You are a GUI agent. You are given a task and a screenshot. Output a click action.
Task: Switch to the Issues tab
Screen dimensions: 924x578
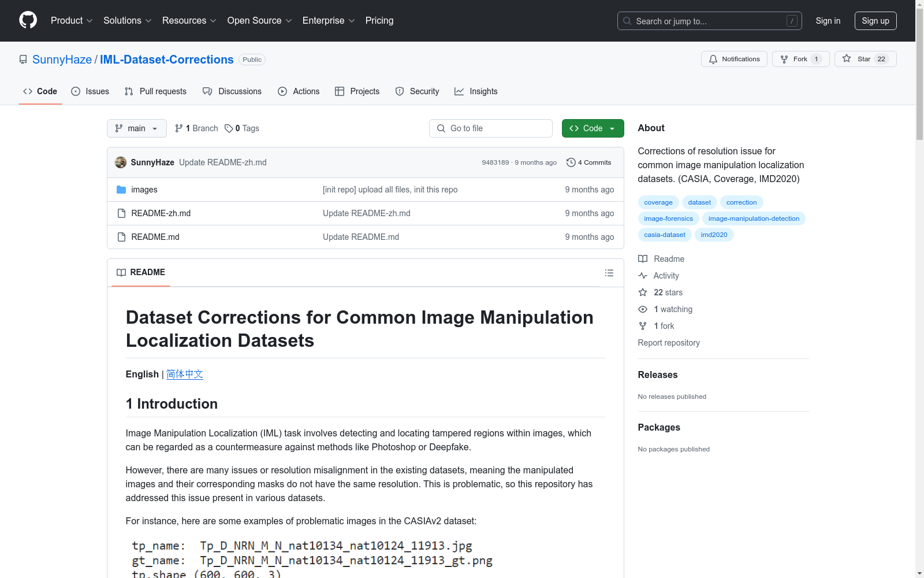90,91
